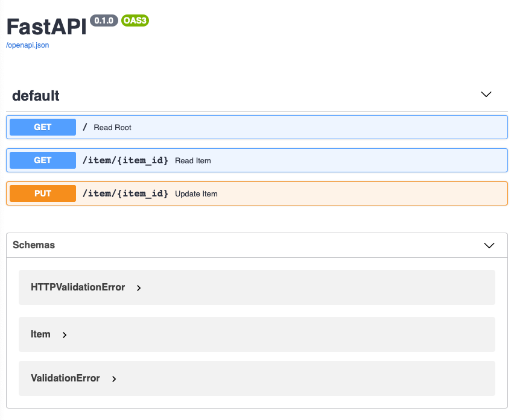Collapse the default section using its chevron

[486, 95]
